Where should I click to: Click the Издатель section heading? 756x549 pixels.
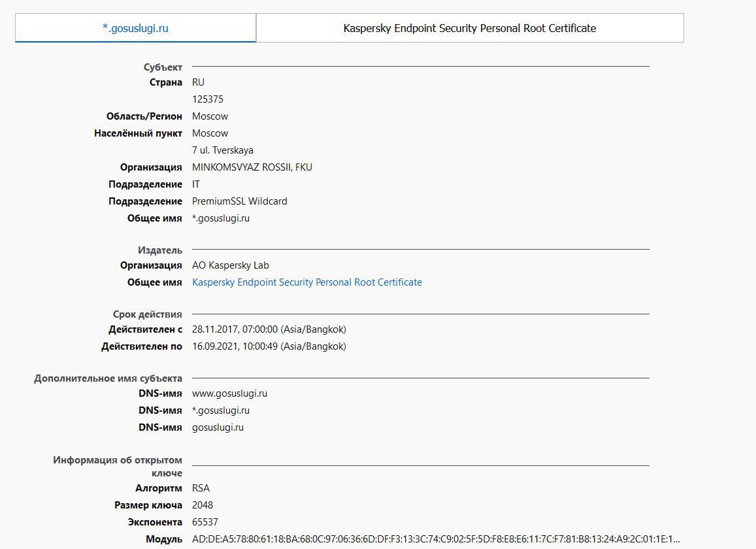[160, 250]
